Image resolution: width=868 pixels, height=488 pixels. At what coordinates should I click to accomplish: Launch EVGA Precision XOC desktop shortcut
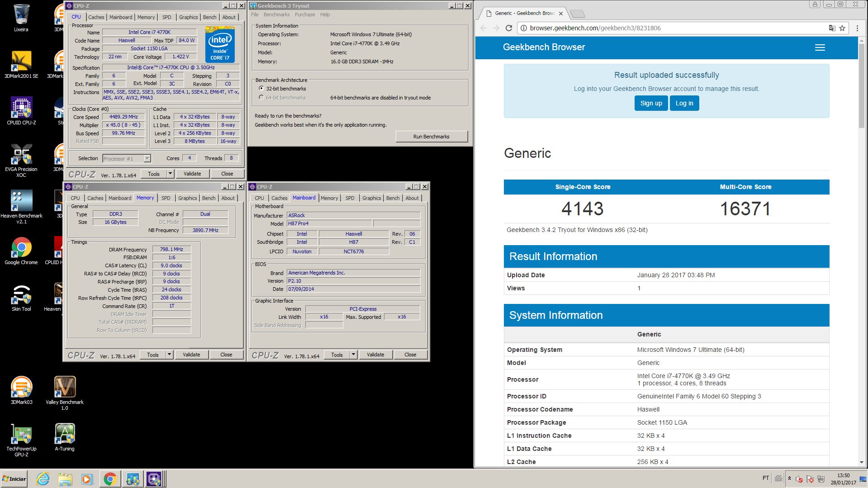(21, 160)
